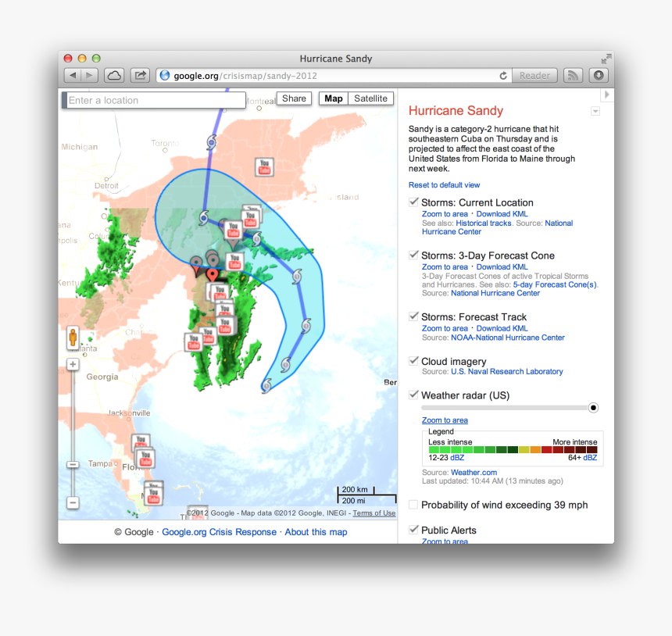The height and width of the screenshot is (636, 672).
Task: Click the address bar showing google.org/crisismap/sandy-2012
Action: point(333,76)
